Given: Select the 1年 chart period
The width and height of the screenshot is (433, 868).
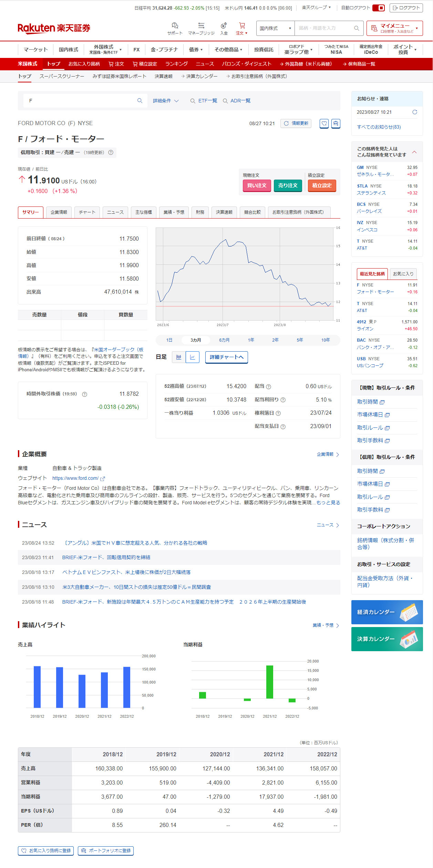Looking at the screenshot, I should pos(251,340).
